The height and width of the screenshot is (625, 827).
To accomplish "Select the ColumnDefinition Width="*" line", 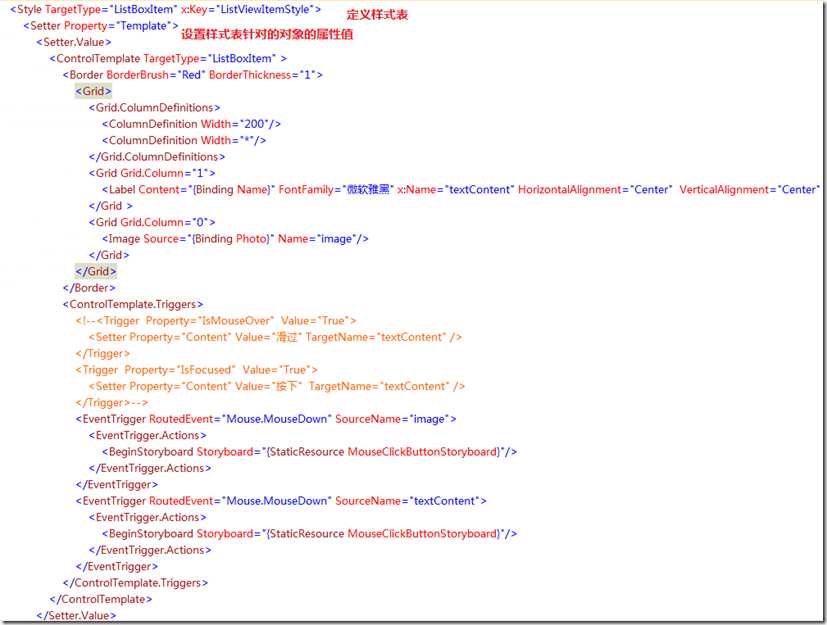I will coord(184,140).
